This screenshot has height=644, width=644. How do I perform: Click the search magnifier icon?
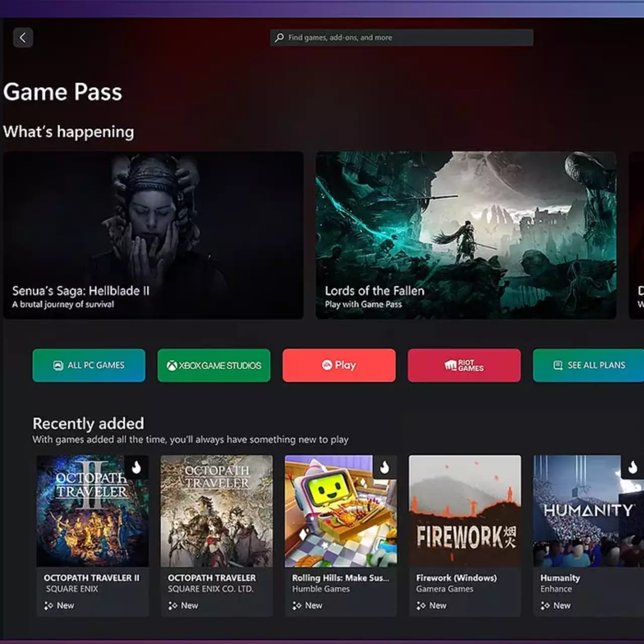tap(279, 38)
